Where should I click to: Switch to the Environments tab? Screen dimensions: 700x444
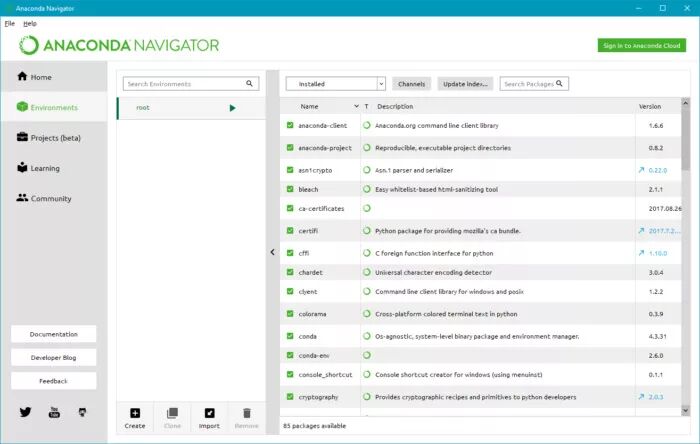click(x=54, y=107)
